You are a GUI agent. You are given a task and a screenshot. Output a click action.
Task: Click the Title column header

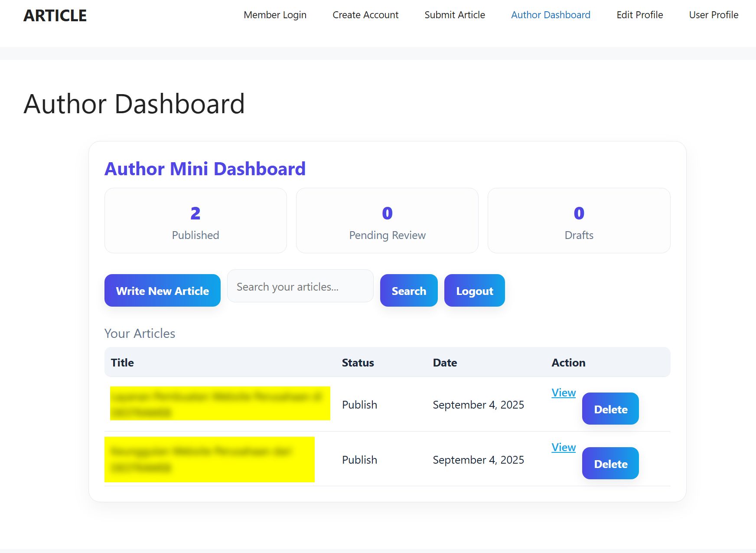coord(122,363)
